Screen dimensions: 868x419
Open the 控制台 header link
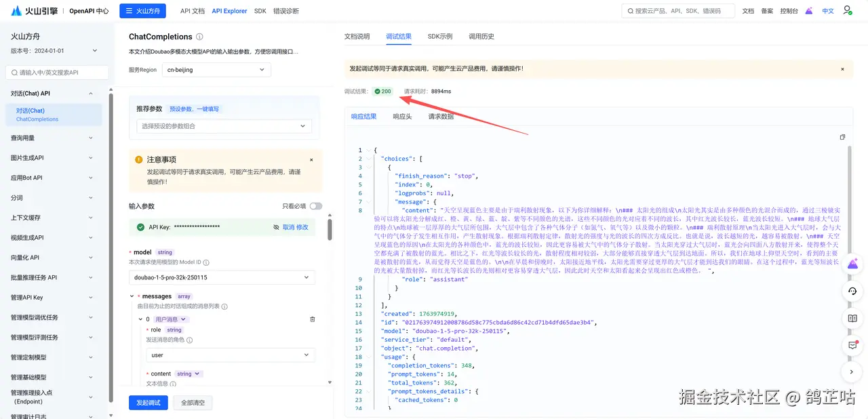(789, 11)
